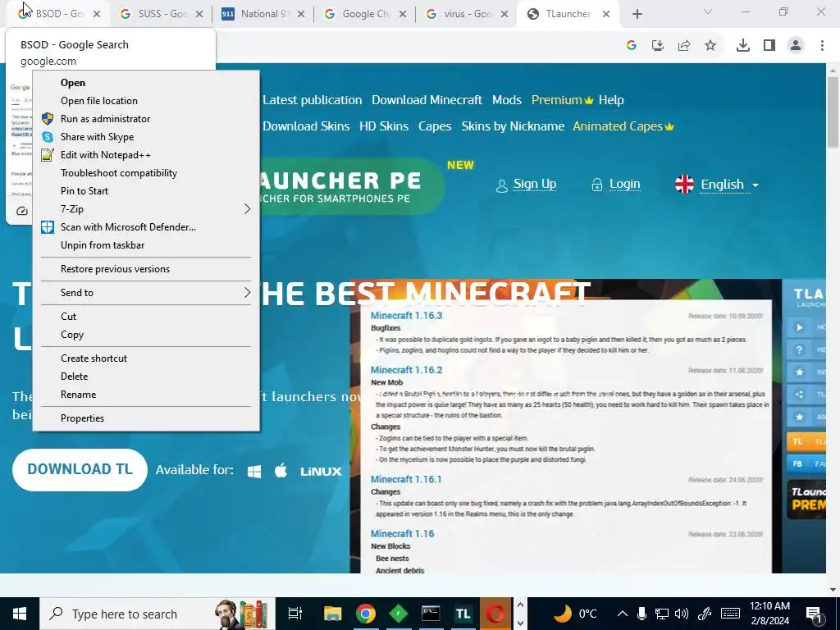
Task: Choose Cut in context menu
Action: (x=69, y=317)
